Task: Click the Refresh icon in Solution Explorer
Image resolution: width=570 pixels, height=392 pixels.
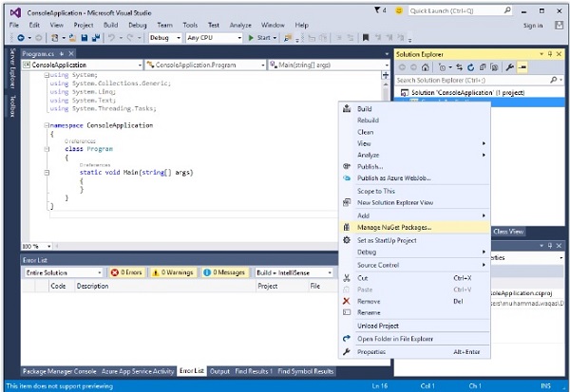Action: 471,67
